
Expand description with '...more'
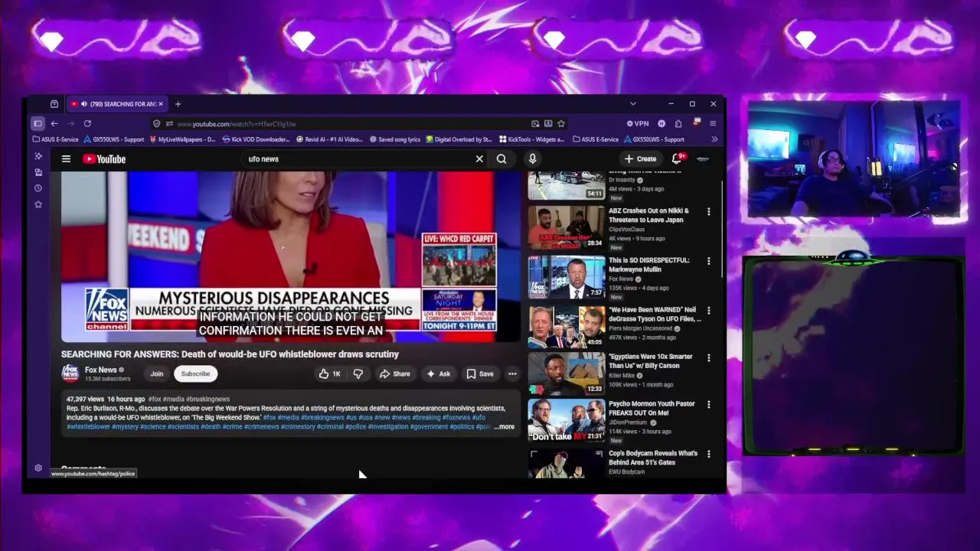(x=505, y=427)
